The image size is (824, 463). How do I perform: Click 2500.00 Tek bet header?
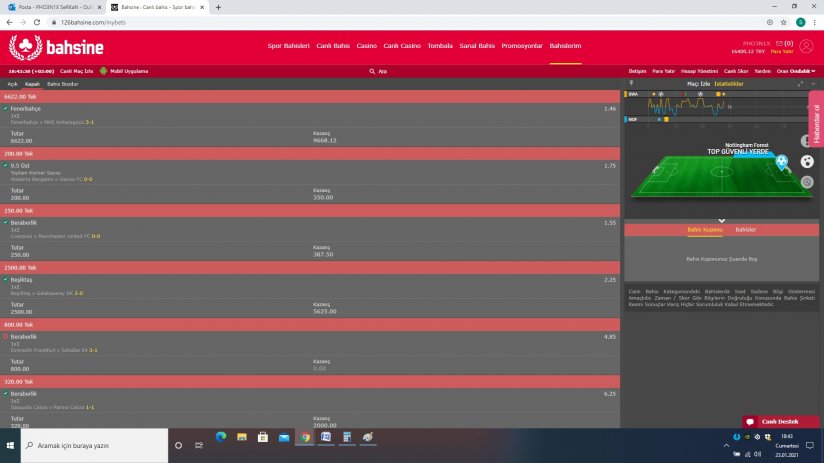310,267
